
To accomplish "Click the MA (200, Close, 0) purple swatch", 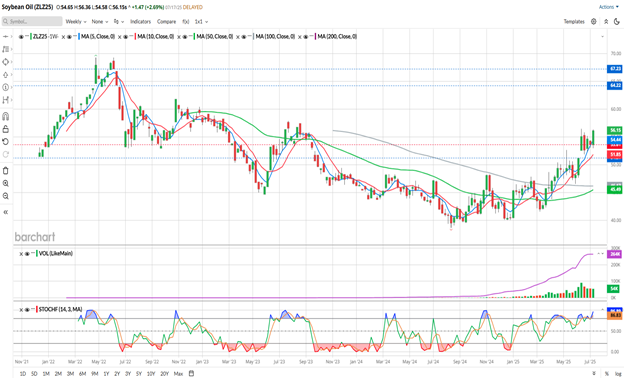I will [315, 37].
